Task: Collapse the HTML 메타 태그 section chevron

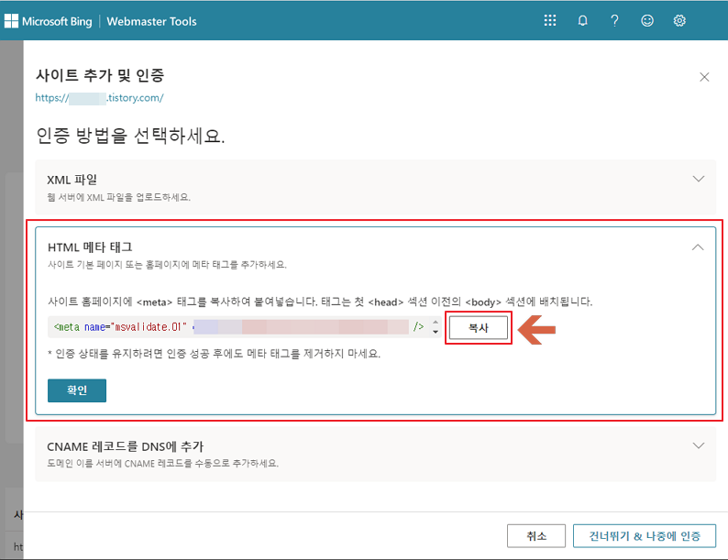Action: pos(698,247)
